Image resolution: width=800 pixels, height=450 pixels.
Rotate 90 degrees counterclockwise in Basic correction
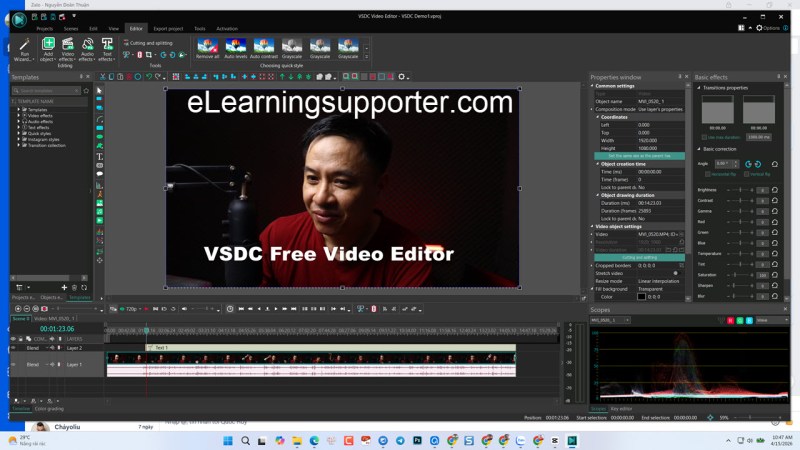(748, 164)
